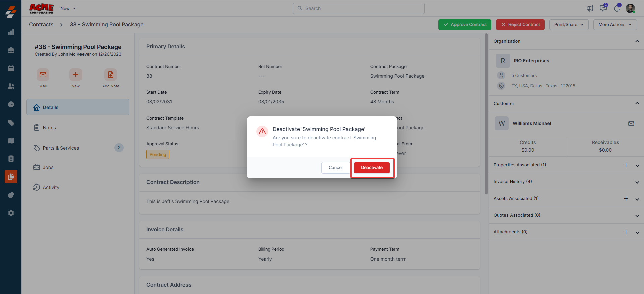The image size is (644, 294).
Task: Cancel the deactivate dialog
Action: point(335,168)
